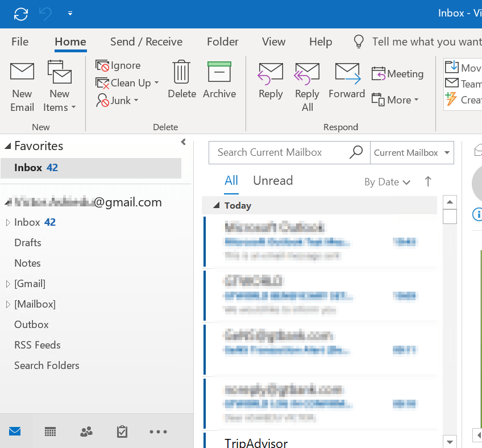
Task: Collapse the Favorites section
Action: pyautogui.click(x=8, y=146)
